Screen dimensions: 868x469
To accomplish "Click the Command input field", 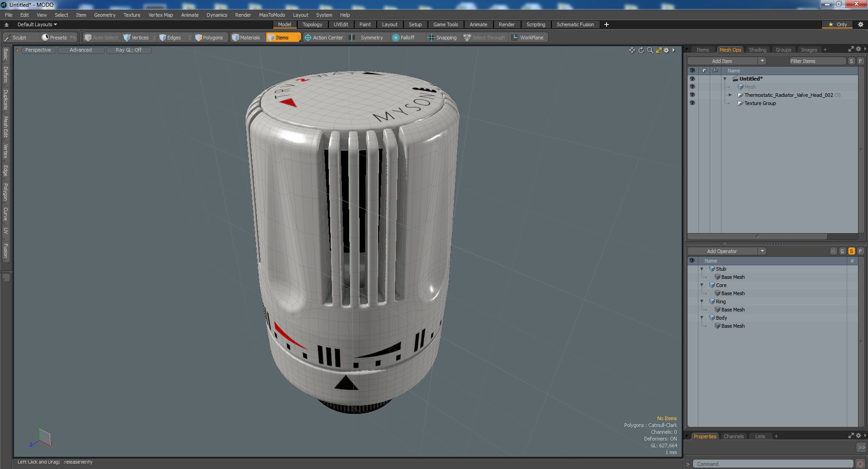I will (x=773, y=464).
